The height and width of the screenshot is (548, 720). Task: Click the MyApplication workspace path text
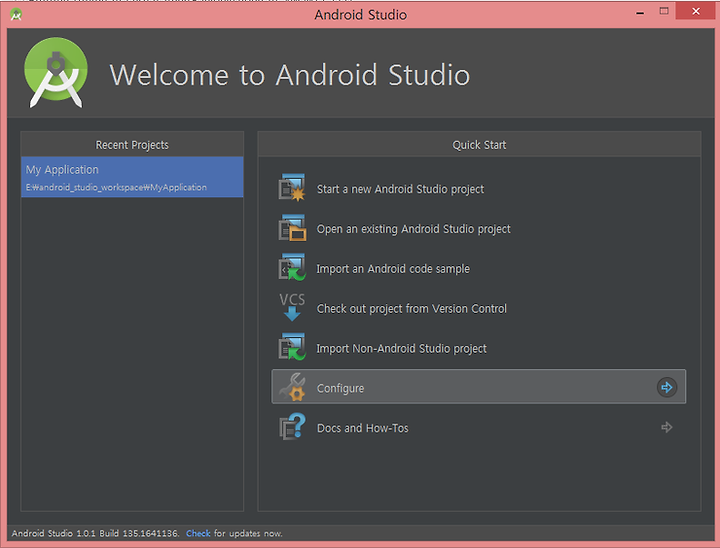tap(116, 187)
